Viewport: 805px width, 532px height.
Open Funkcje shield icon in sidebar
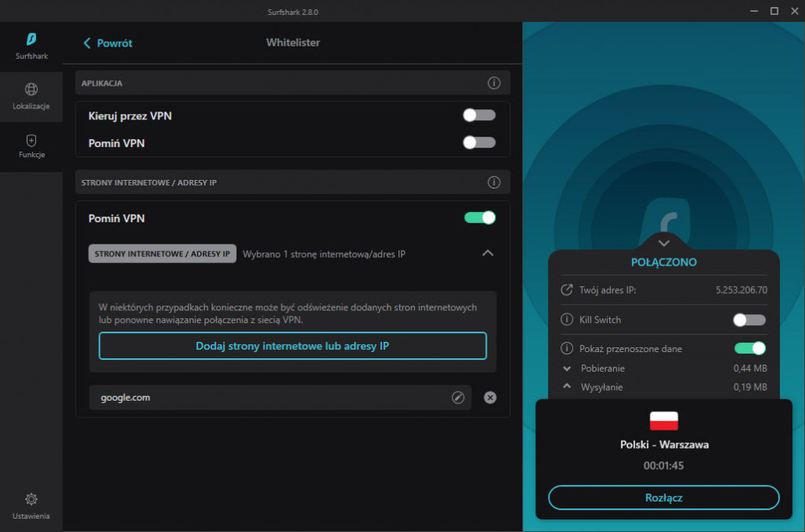pos(31,140)
